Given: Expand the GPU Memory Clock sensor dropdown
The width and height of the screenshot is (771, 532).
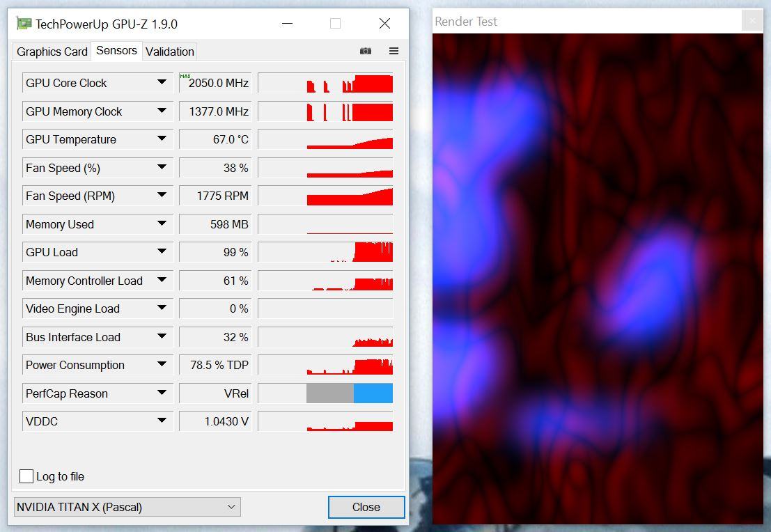Looking at the screenshot, I should (x=162, y=111).
